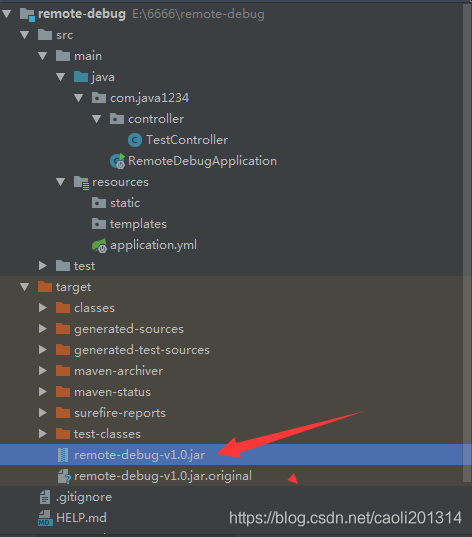472x537 pixels.
Task: Click the generated-test-sources folder icon
Action: click(63, 350)
